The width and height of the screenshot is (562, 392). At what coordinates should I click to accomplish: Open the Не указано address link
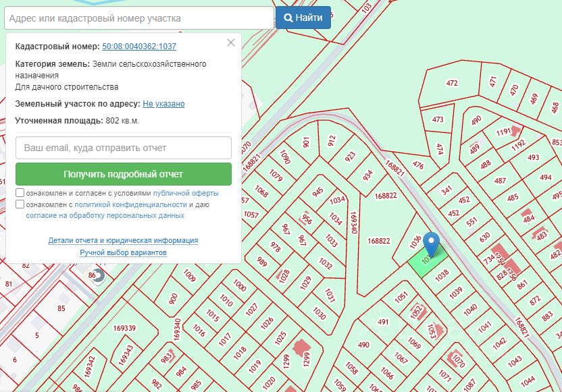point(163,104)
